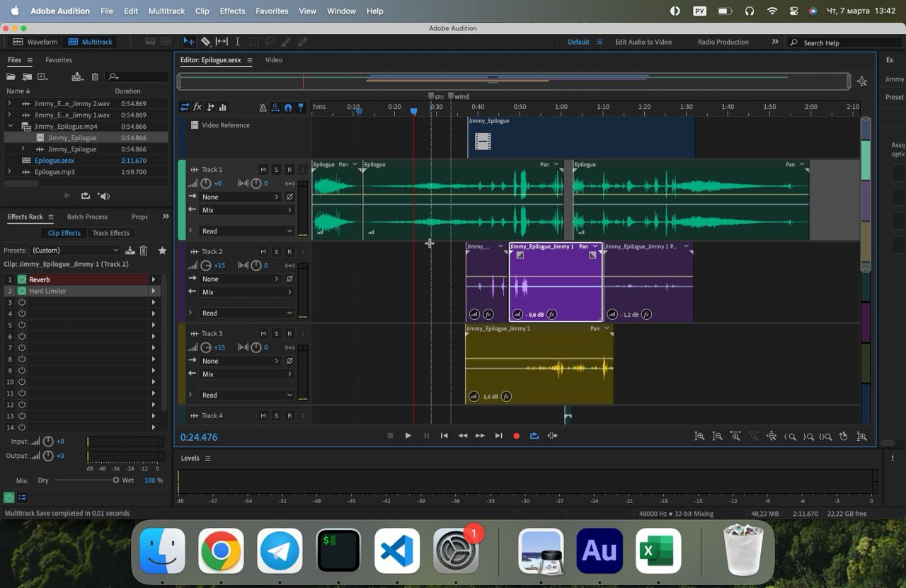This screenshot has height=588, width=906.
Task: Toggle the Reverb effect power button
Action: pyautogui.click(x=22, y=279)
